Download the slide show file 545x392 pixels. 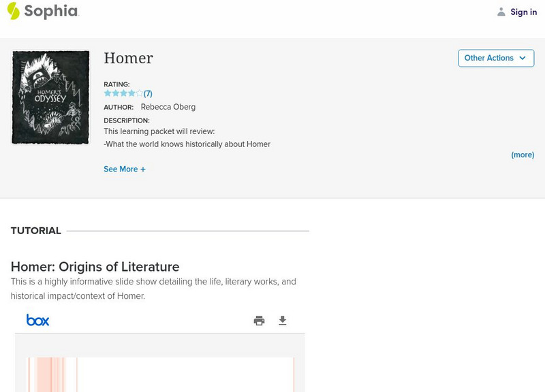(x=283, y=321)
